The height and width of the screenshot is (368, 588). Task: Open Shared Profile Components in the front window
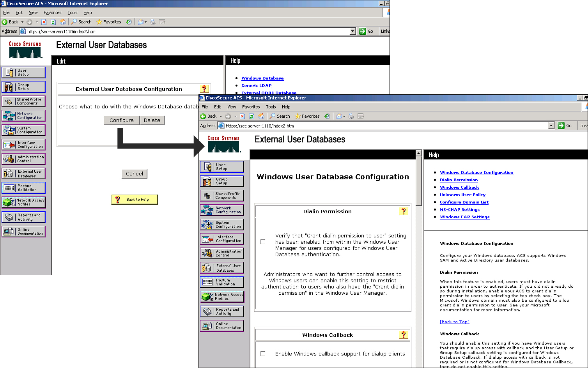222,196
